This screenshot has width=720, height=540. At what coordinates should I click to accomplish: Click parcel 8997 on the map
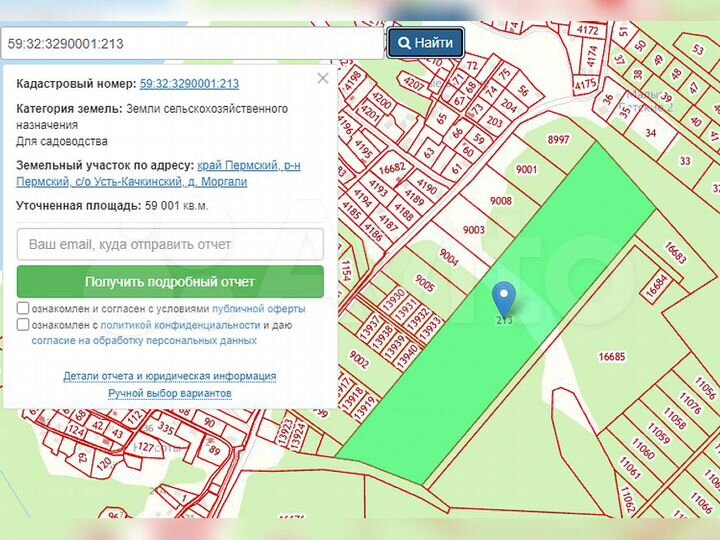[x=558, y=140]
